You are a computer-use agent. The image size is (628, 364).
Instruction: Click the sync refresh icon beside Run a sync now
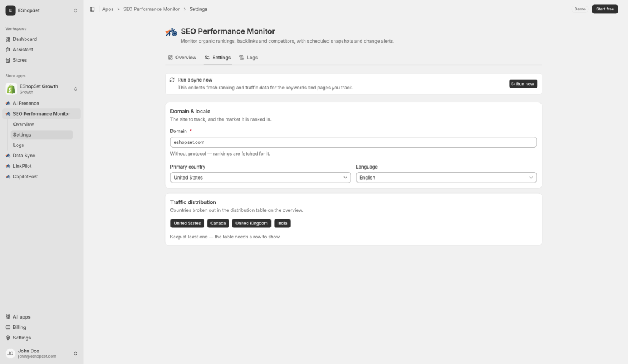tap(172, 80)
